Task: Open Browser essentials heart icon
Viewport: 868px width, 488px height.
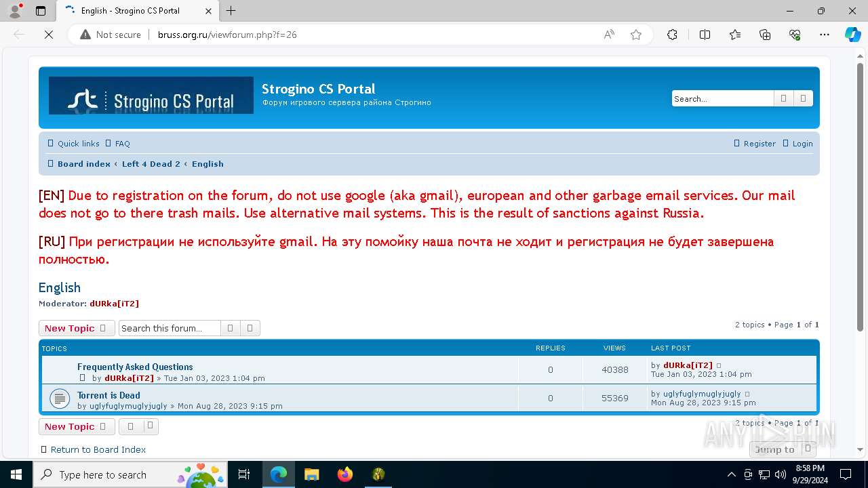Action: [x=795, y=35]
